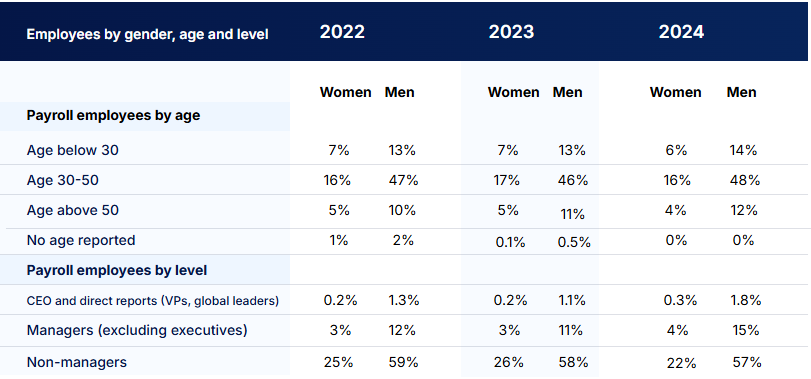Screen dimensions: 811x379
Task: Click the 25% value for 2022 women non-managers
Action: [x=338, y=362]
